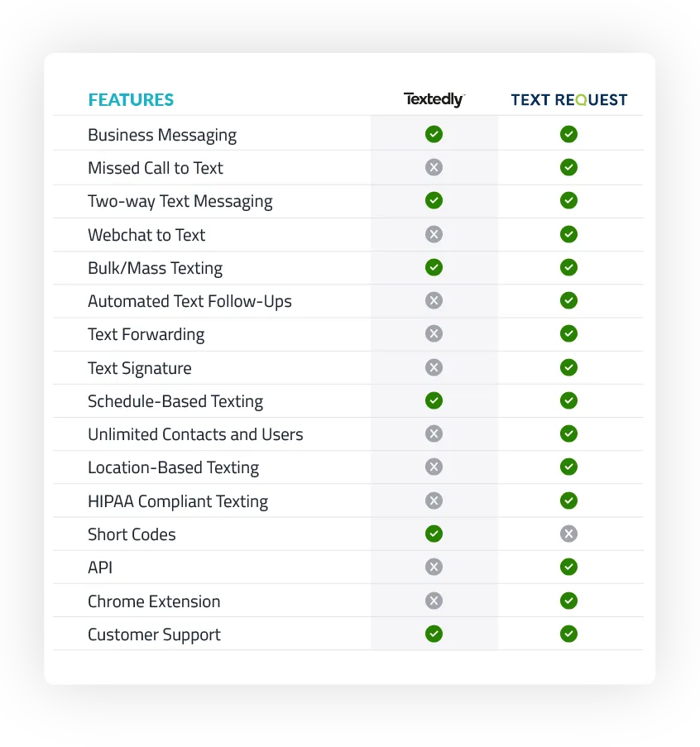Click the Automated Text Follow-Ups label
Image resolution: width=700 pixels, height=747 pixels.
(189, 302)
